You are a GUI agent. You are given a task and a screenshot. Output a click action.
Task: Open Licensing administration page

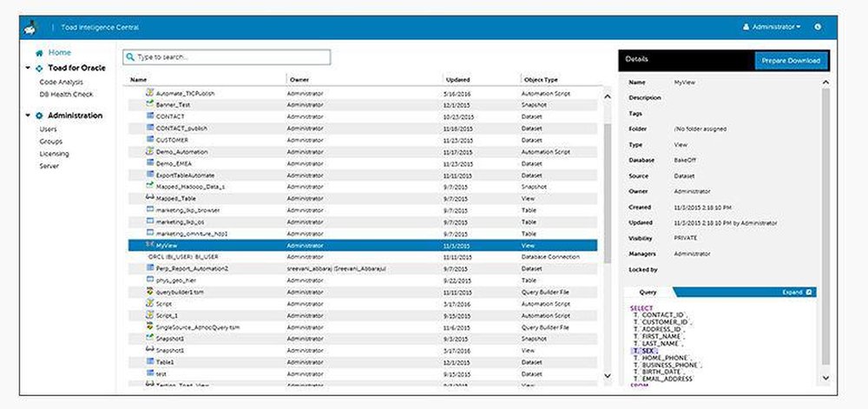[x=54, y=154]
